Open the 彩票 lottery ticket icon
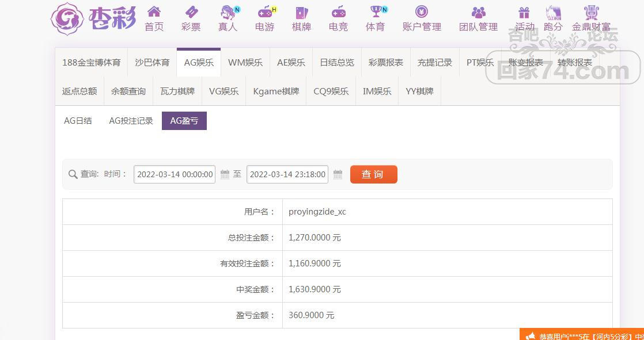The height and width of the screenshot is (340, 644). point(191,12)
